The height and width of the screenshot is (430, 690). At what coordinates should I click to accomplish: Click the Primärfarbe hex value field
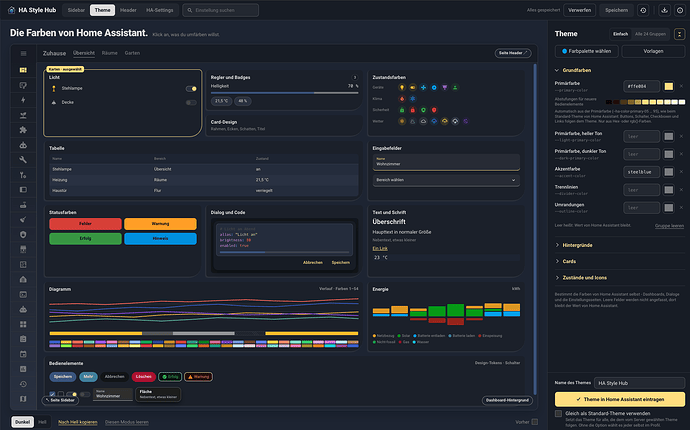pos(642,86)
